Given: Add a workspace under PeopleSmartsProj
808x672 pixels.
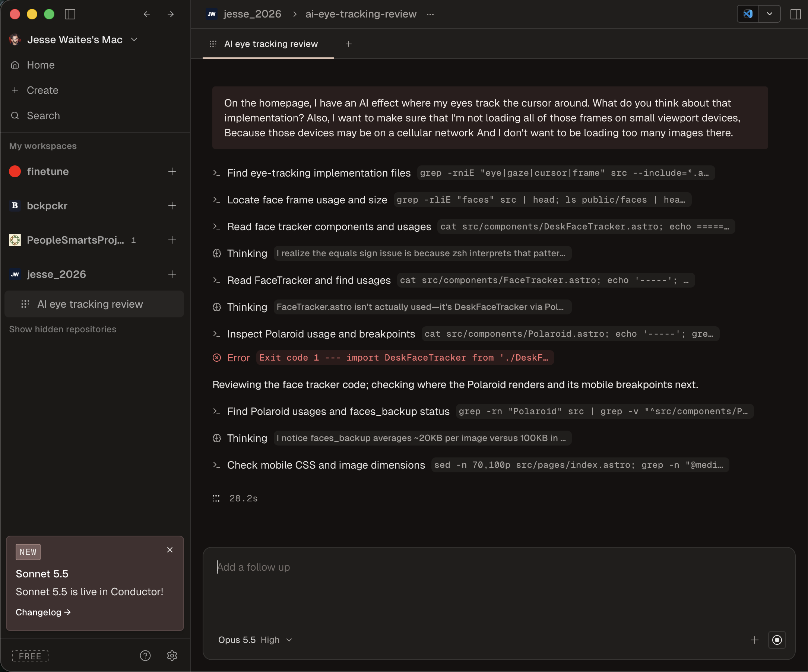Looking at the screenshot, I should pos(172,240).
